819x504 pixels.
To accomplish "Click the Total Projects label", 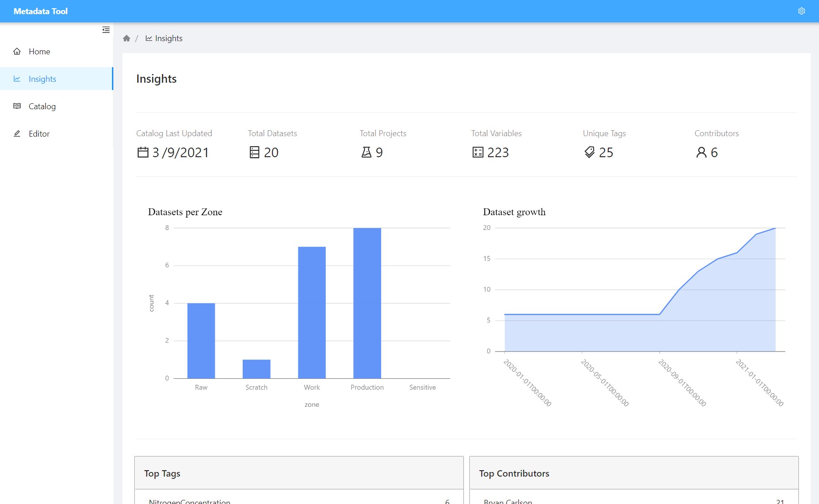I will [383, 133].
